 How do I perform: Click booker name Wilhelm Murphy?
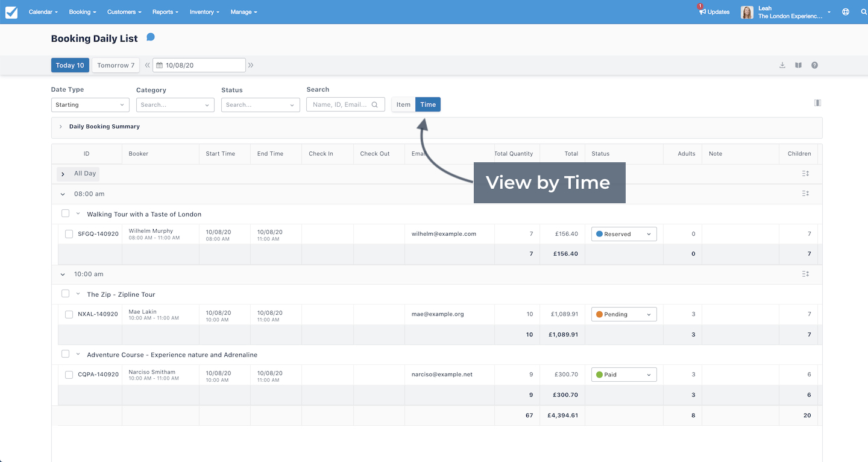click(x=151, y=231)
